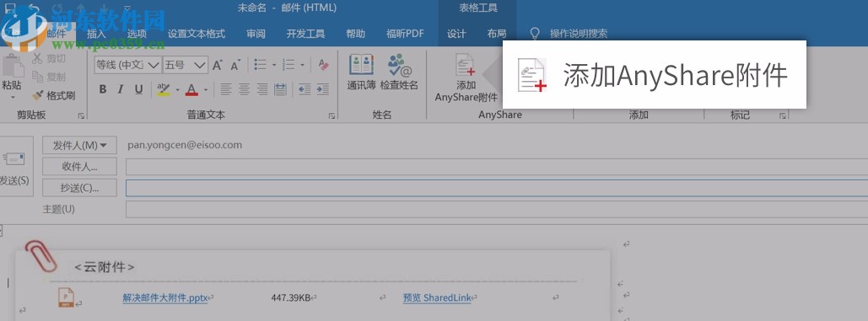Image resolution: width=868 pixels, height=321 pixels.
Task: Open the 剪贴板 clipboard dialog launcher
Action: pyautogui.click(x=81, y=116)
